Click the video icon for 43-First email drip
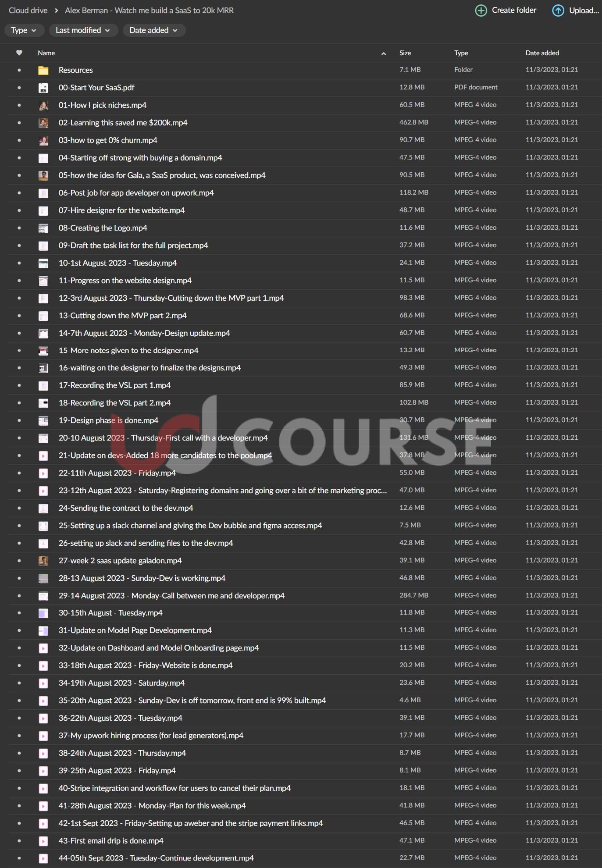Screen dimensions: 602x868 tap(43, 841)
